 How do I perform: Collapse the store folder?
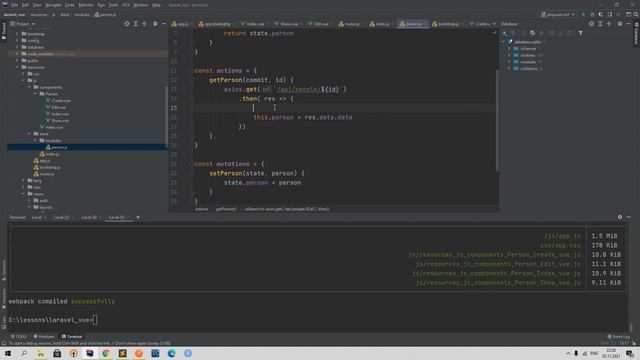[x=29, y=134]
